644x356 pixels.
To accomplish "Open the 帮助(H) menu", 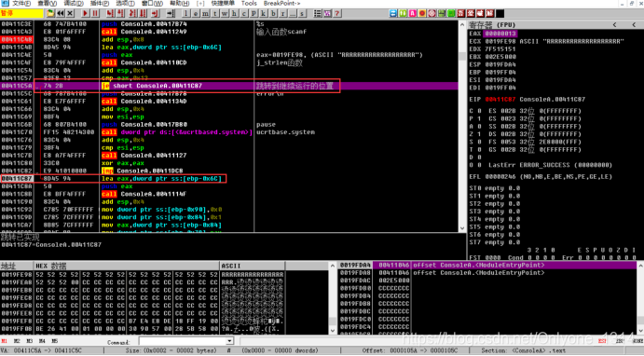I will point(179,4).
